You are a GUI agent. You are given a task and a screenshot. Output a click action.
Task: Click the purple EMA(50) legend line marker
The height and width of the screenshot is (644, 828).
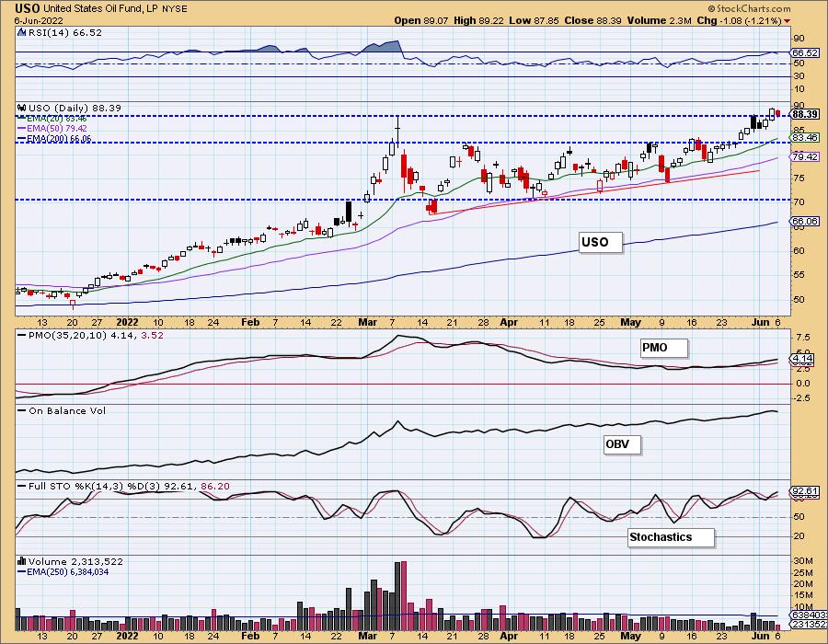tap(22, 128)
